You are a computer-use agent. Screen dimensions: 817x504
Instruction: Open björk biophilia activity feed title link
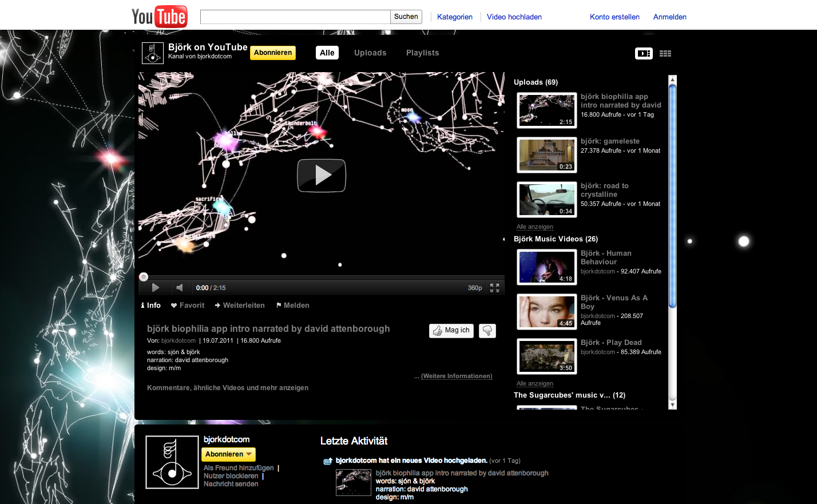(462, 473)
